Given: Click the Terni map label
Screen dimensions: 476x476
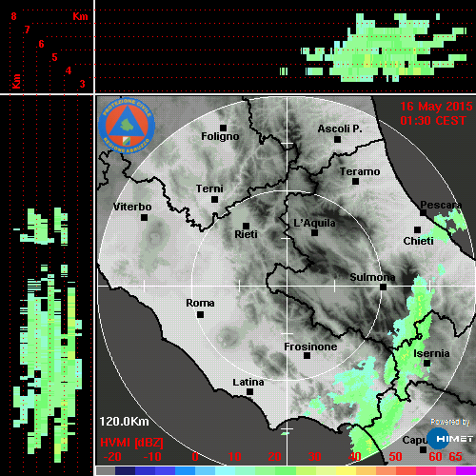Looking at the screenshot, I should coord(209,188).
